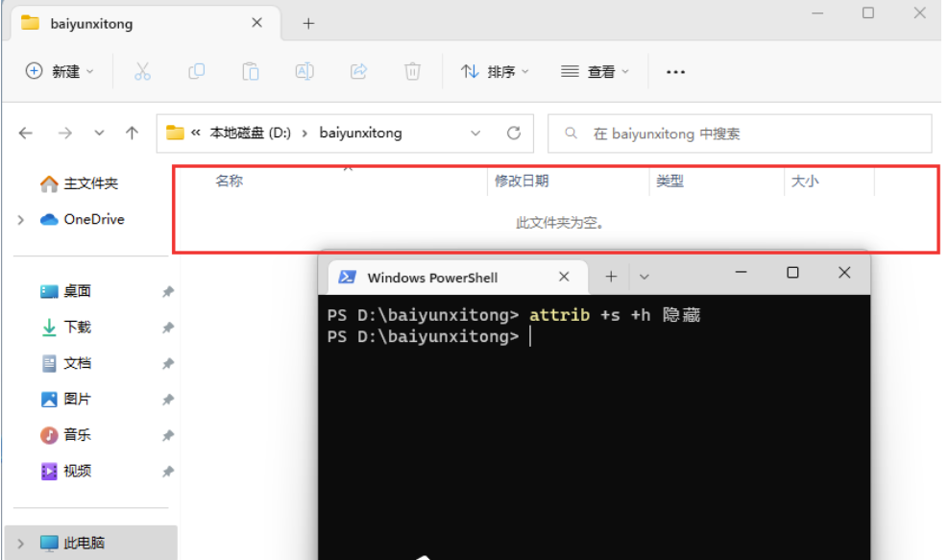Open the 排序 (Sort) dropdown
949x560 pixels.
point(495,71)
